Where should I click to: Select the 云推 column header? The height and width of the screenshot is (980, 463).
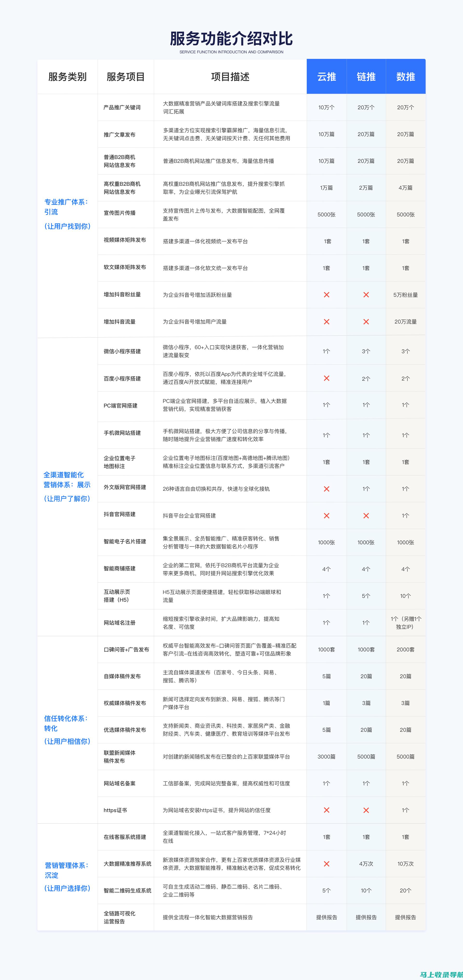click(327, 76)
